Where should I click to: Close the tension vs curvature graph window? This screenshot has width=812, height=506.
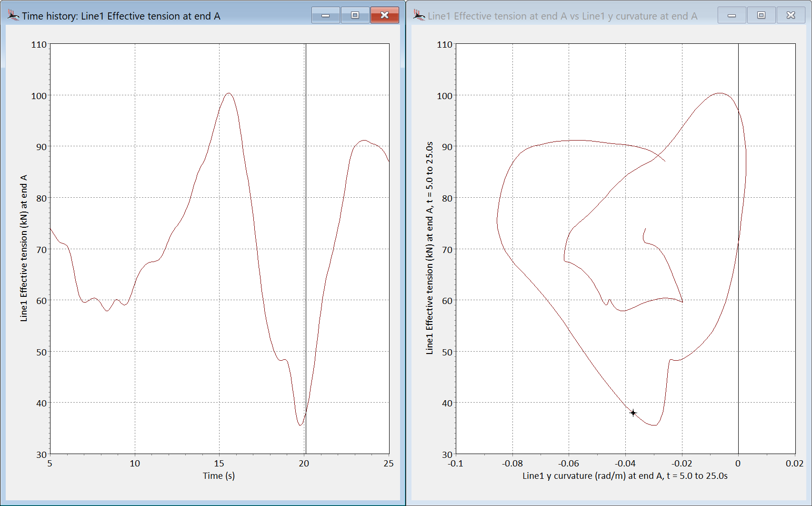791,15
